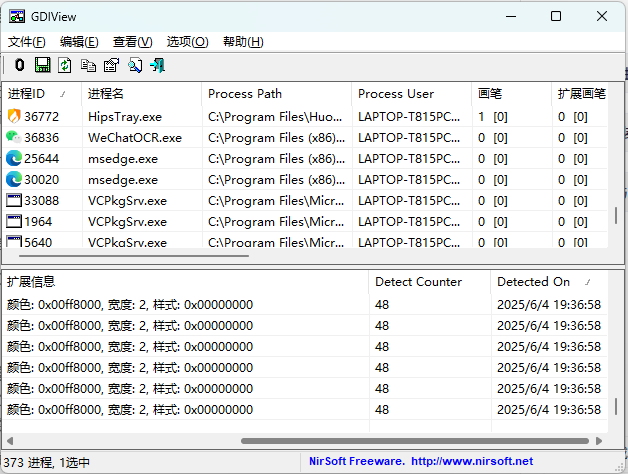The height and width of the screenshot is (474, 628).
Task: Click the refresh icon in the toolbar
Action: point(64,65)
